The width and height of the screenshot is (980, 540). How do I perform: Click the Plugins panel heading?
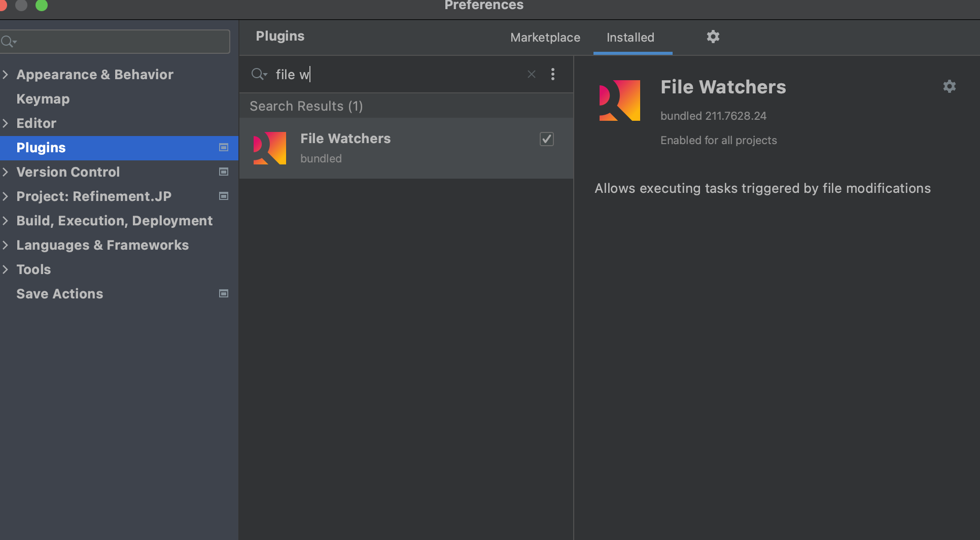(x=280, y=36)
